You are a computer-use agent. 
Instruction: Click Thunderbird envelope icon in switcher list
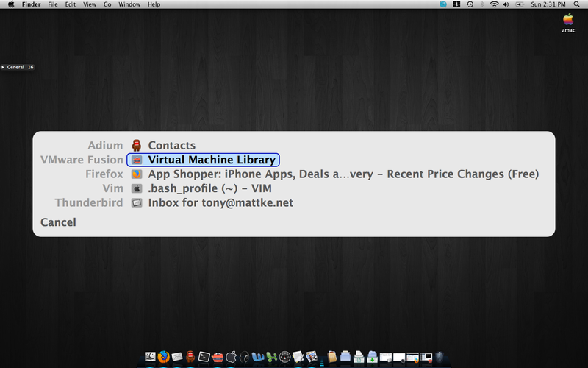137,203
